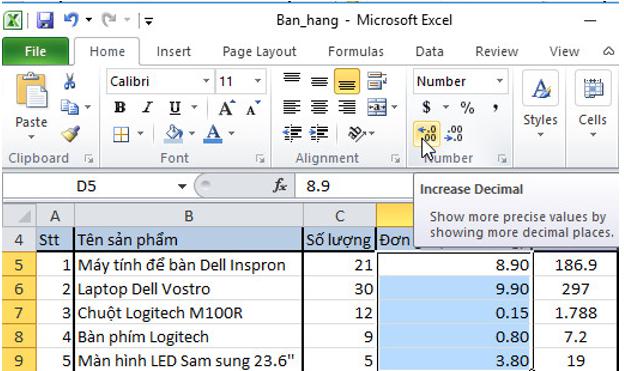Image resolution: width=624 pixels, height=371 pixels.
Task: Decrease indent in Alignment group
Action: (292, 133)
